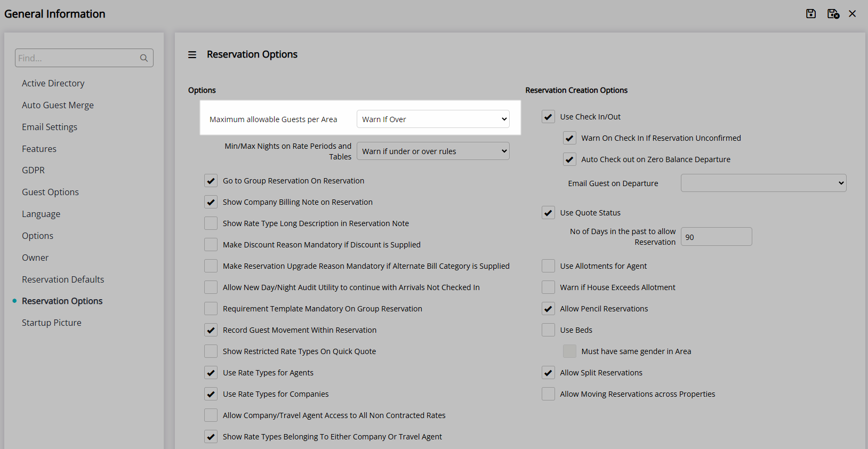
Task: Click the General Information title text
Action: pos(55,14)
